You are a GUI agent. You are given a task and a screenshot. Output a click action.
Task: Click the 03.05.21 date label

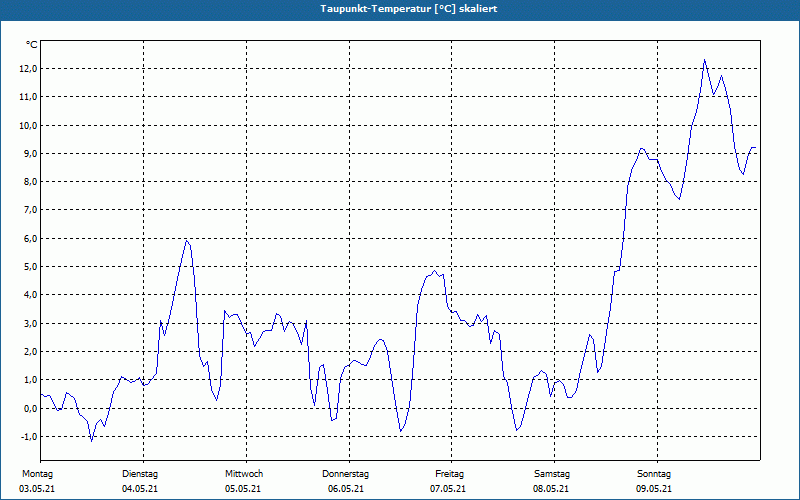[x=37, y=489]
